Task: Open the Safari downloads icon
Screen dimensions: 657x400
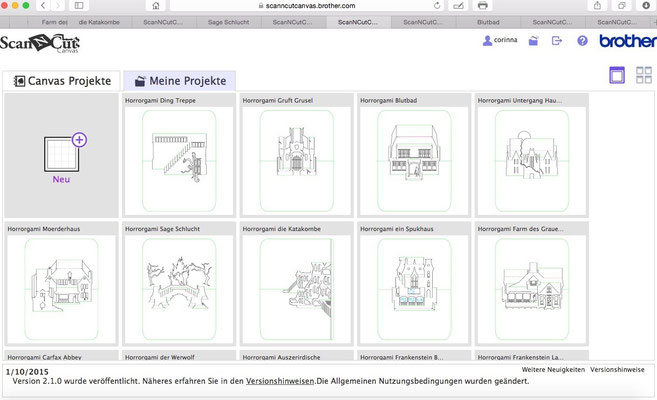Action: [x=646, y=5]
